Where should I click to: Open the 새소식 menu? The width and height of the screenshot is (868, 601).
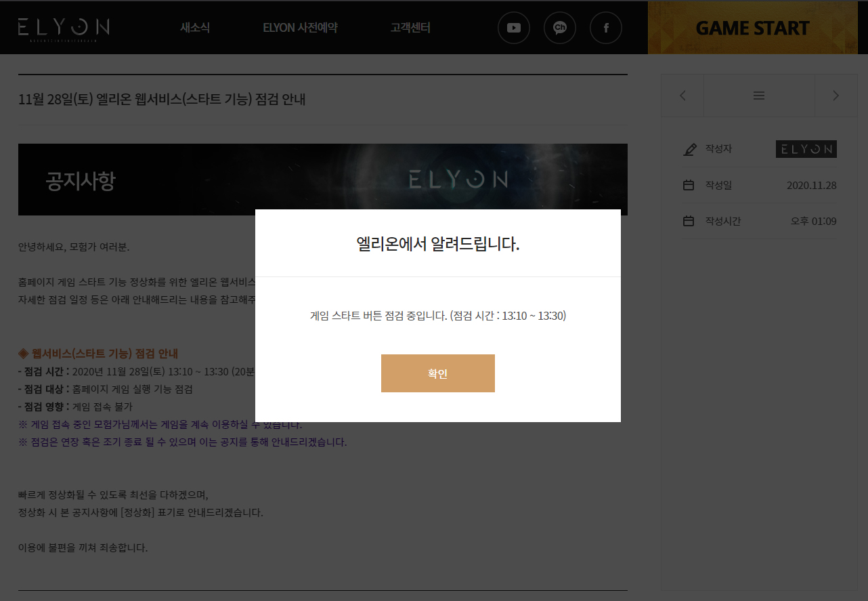click(195, 28)
